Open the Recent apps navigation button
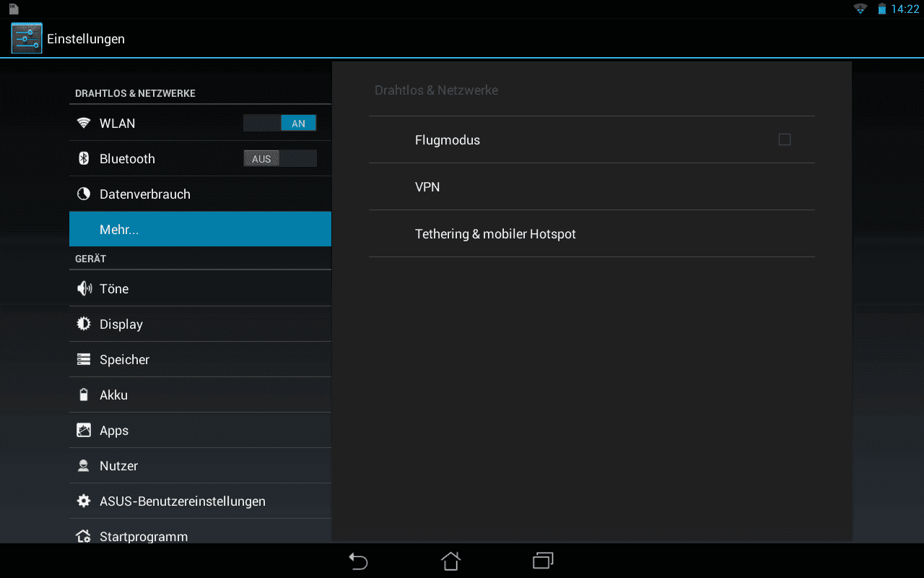The width and height of the screenshot is (924, 578). pyautogui.click(x=543, y=561)
